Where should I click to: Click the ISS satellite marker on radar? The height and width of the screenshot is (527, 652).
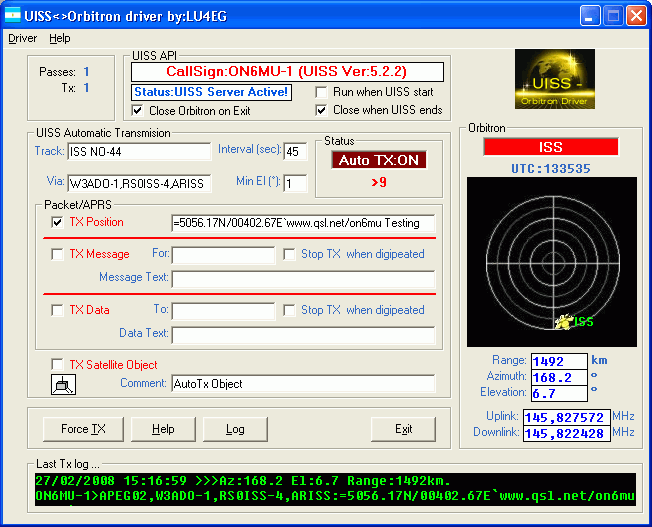tap(565, 322)
